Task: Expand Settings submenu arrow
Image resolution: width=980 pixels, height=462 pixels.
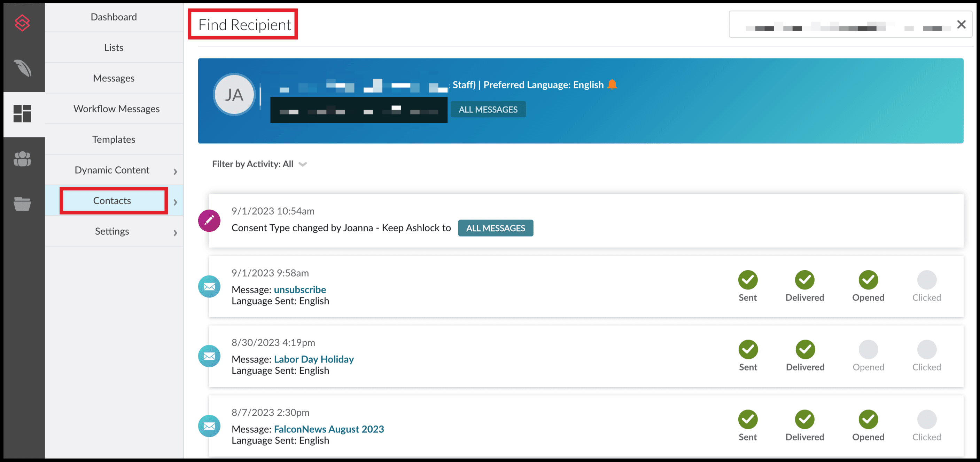Action: (x=176, y=233)
